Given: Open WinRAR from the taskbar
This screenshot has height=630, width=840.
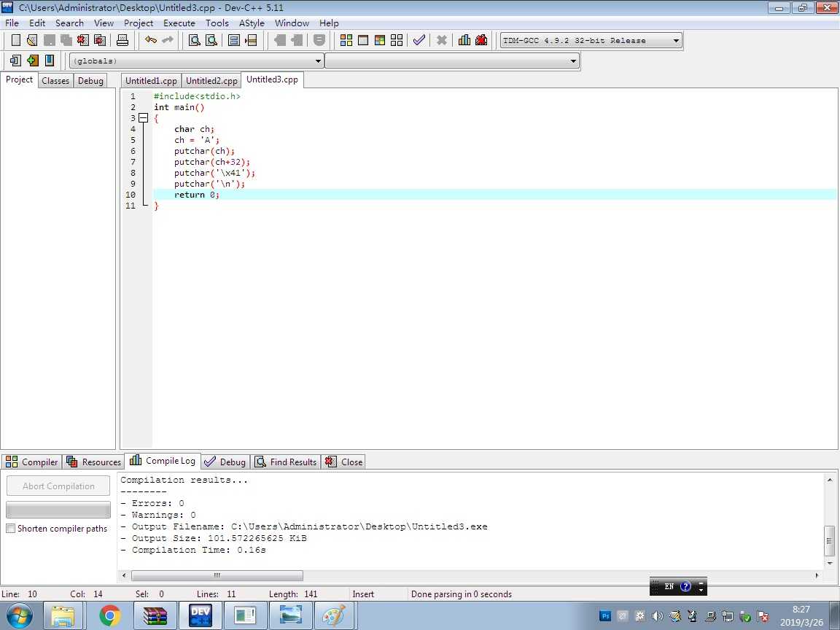Looking at the screenshot, I should (155, 616).
